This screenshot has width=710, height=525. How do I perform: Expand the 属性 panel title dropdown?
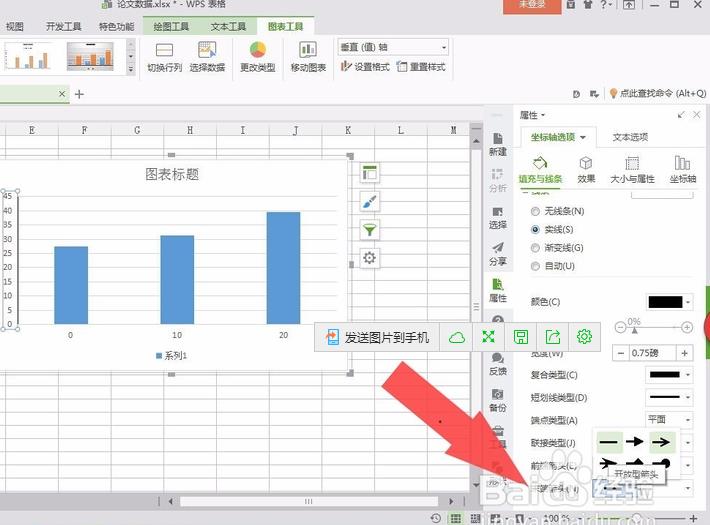click(543, 116)
